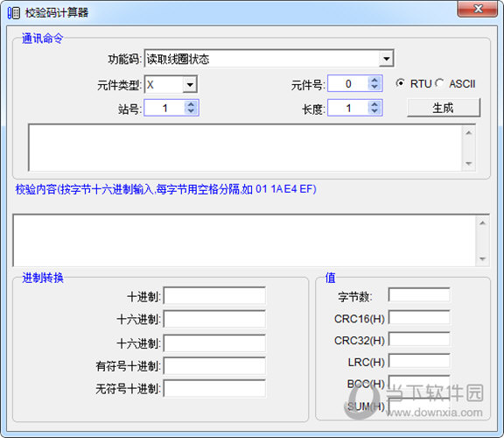Viewport: 504px width, 438px height.
Task: Click the BCC(H) result field
Action: tap(419, 383)
